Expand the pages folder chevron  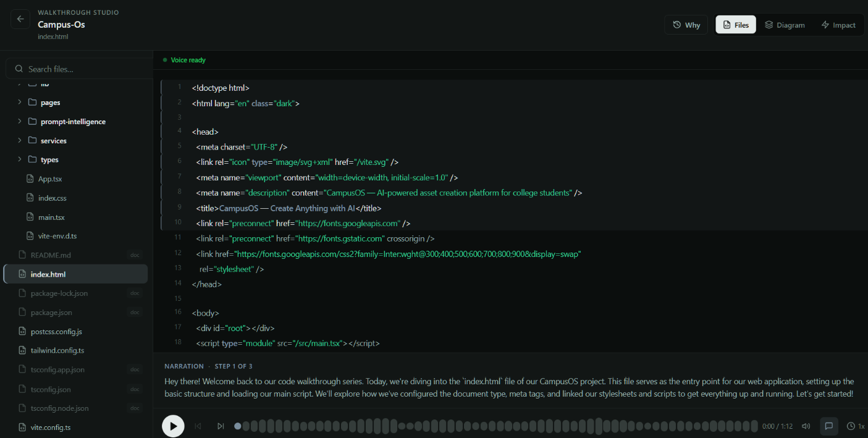pos(19,103)
